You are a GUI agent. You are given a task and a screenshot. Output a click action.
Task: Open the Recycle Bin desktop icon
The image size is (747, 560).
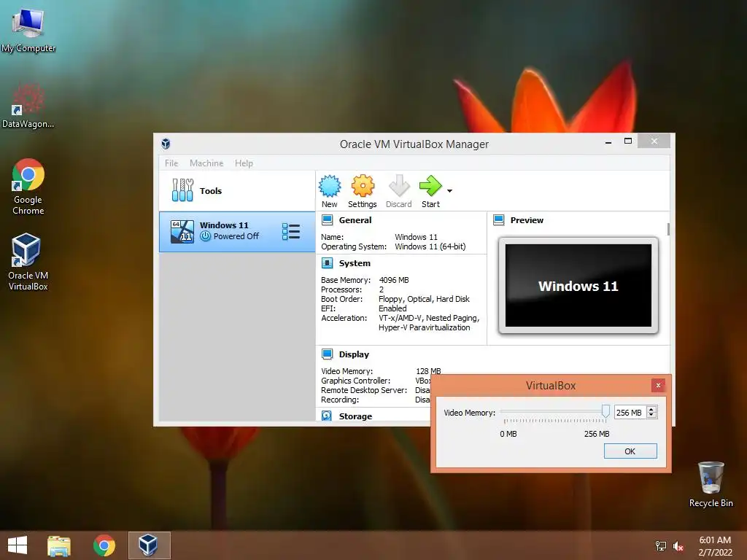click(x=711, y=484)
